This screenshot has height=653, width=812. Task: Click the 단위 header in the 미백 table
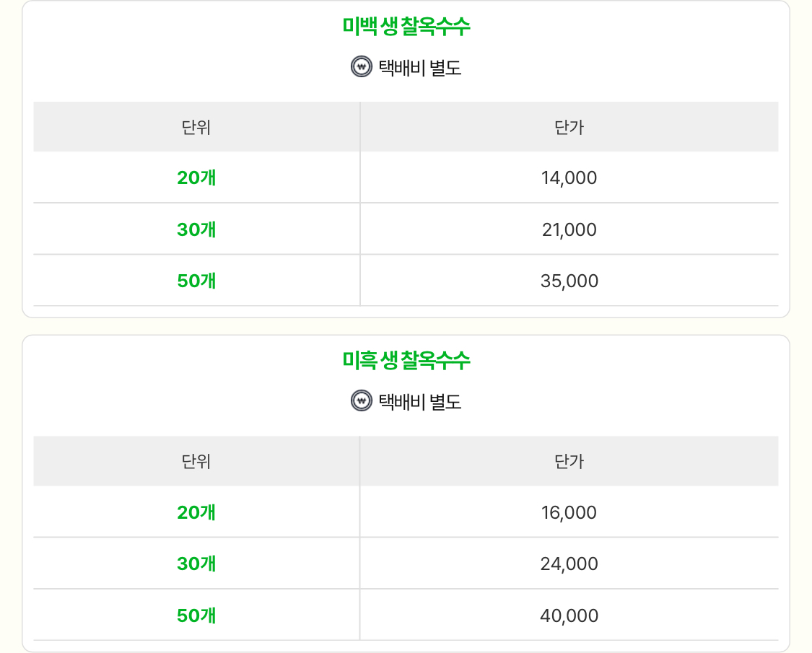[196, 127]
